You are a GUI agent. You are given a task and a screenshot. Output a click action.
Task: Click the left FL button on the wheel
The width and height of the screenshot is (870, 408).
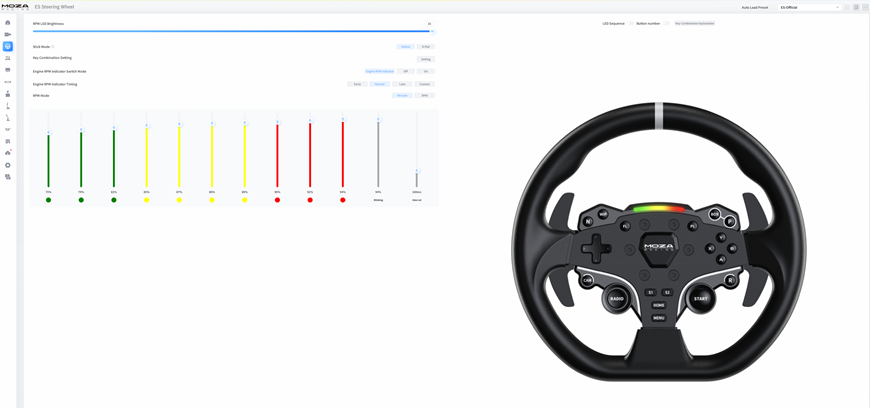point(625,226)
